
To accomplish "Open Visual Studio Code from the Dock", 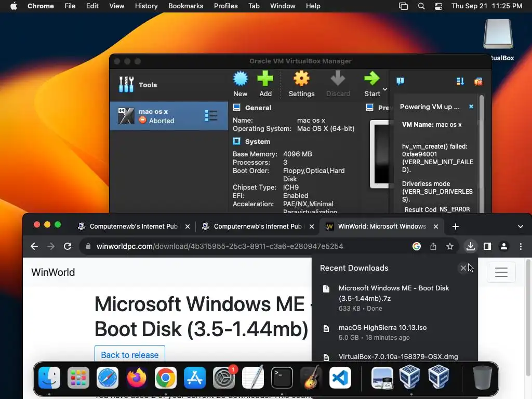I will 340,378.
